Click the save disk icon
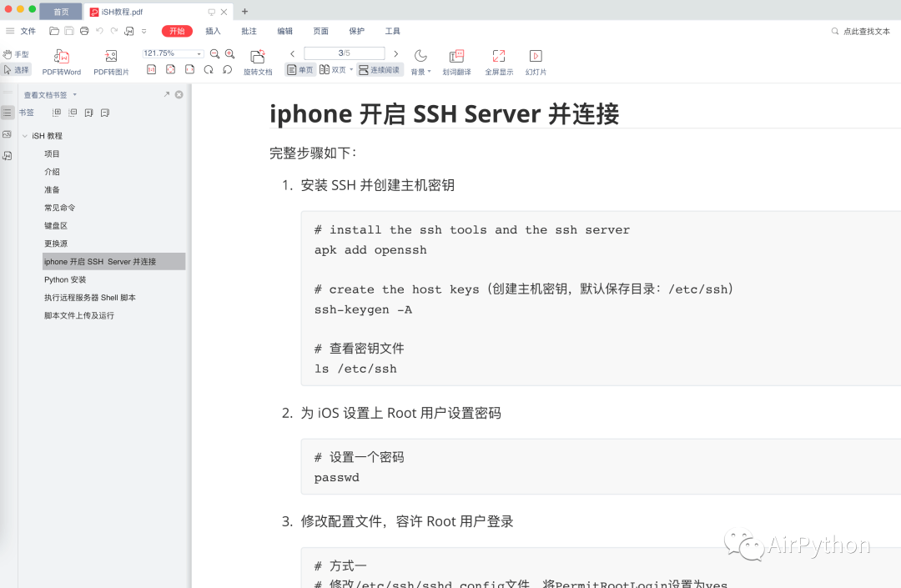This screenshot has height=588, width=901. [x=69, y=31]
